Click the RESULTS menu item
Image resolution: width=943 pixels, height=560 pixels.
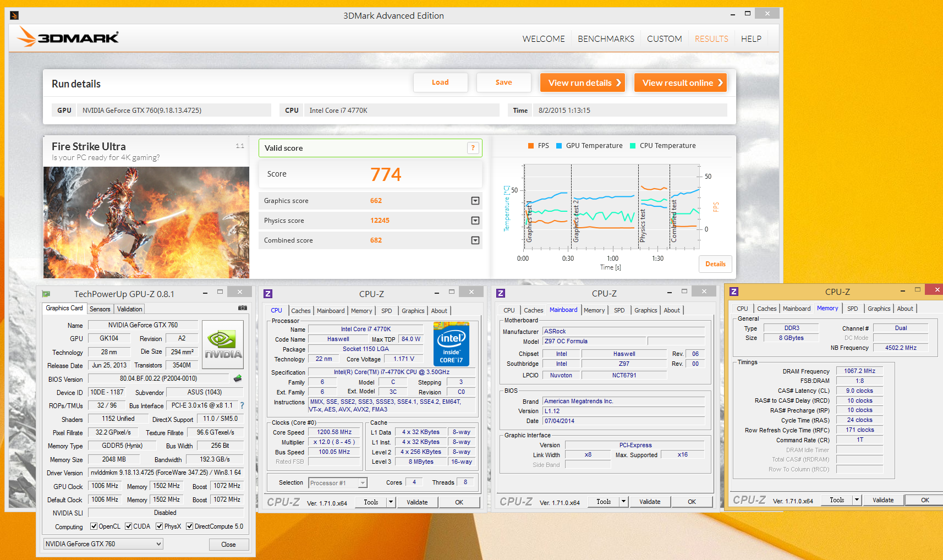711,39
